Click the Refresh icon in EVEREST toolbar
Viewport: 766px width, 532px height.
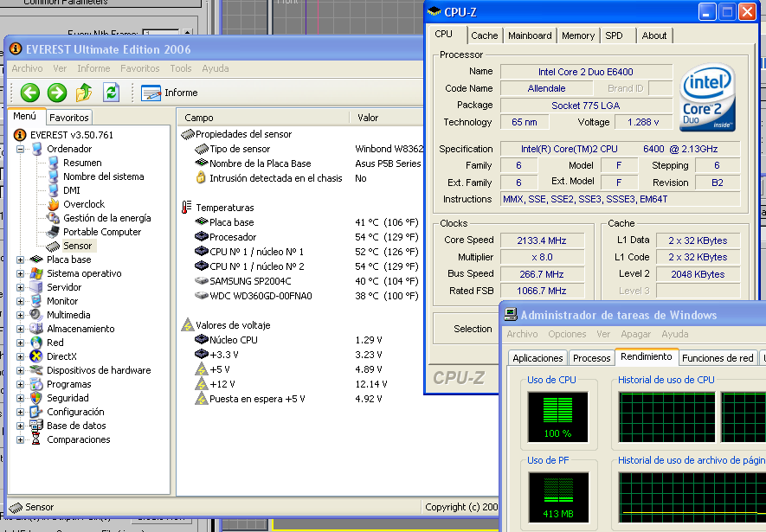tap(112, 93)
